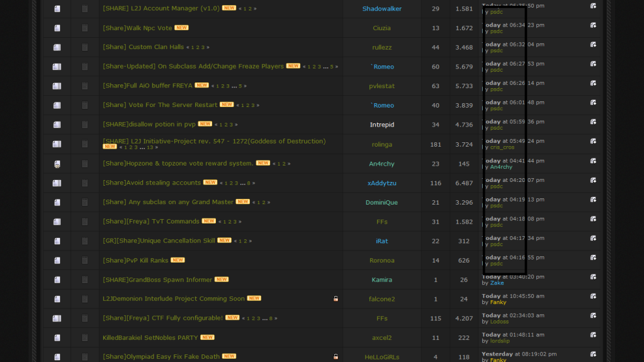View An4rchy's author profile
Viewport: 644px width, 362px height.
[381, 164]
